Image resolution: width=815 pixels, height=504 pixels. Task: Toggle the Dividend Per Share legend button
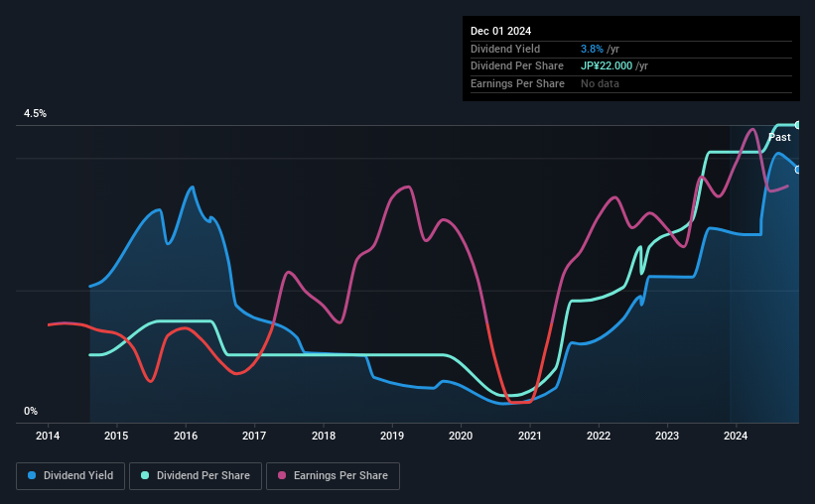pos(196,476)
